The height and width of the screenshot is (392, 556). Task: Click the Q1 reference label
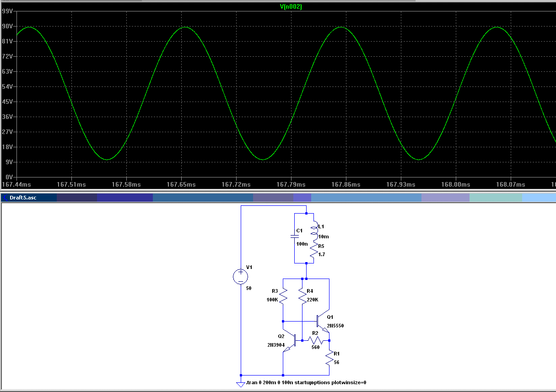330,317
